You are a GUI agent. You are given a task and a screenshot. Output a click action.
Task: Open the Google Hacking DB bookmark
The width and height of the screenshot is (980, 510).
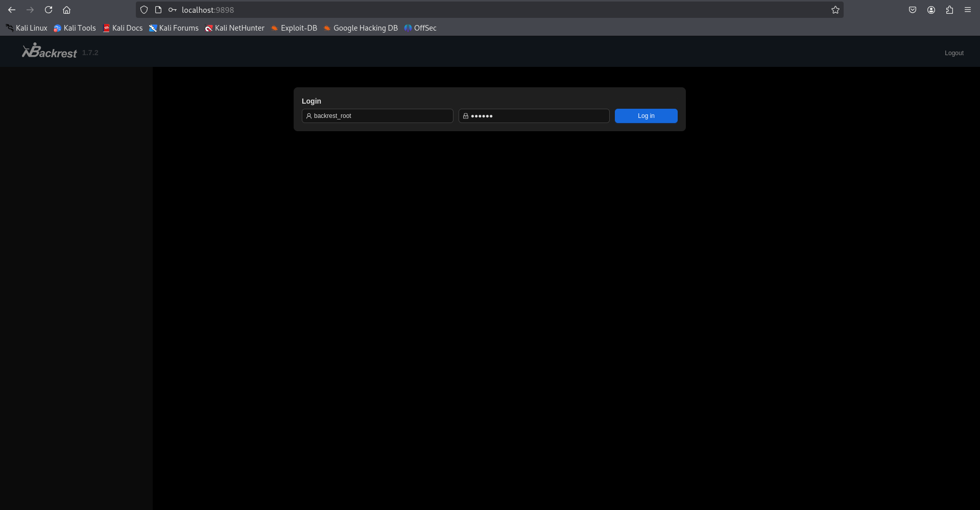coord(361,28)
